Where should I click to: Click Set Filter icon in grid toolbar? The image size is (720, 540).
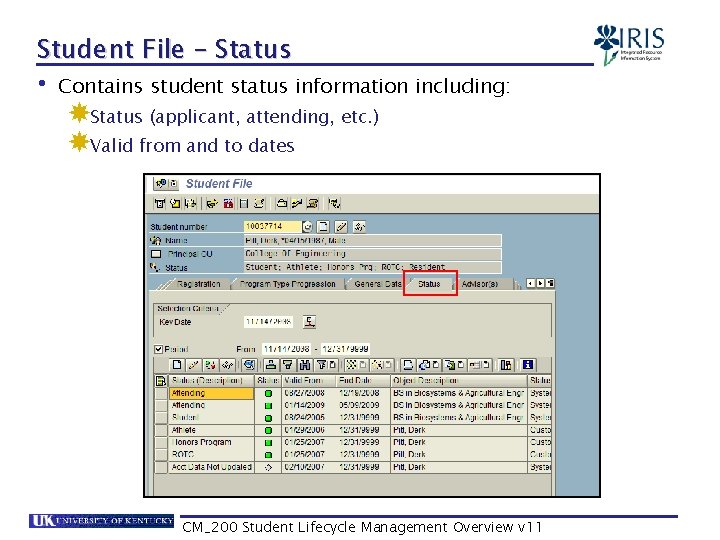[x=326, y=365]
